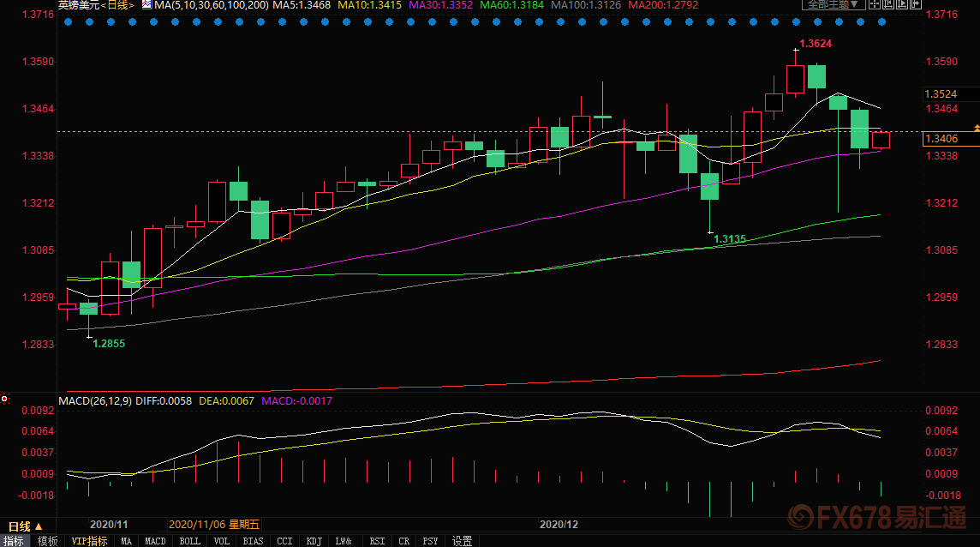Click the crosshair cursor icon

[875, 4]
